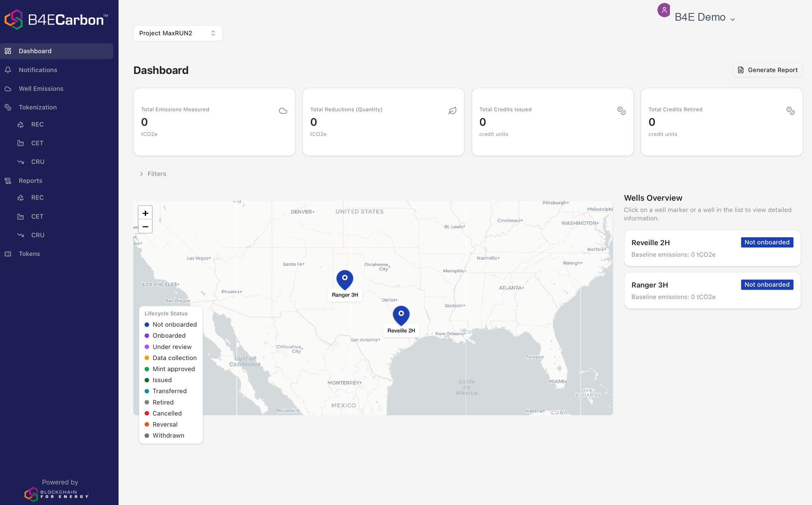The image size is (812, 505).
Task: Click the Total Emissions Measured card
Action: click(214, 122)
